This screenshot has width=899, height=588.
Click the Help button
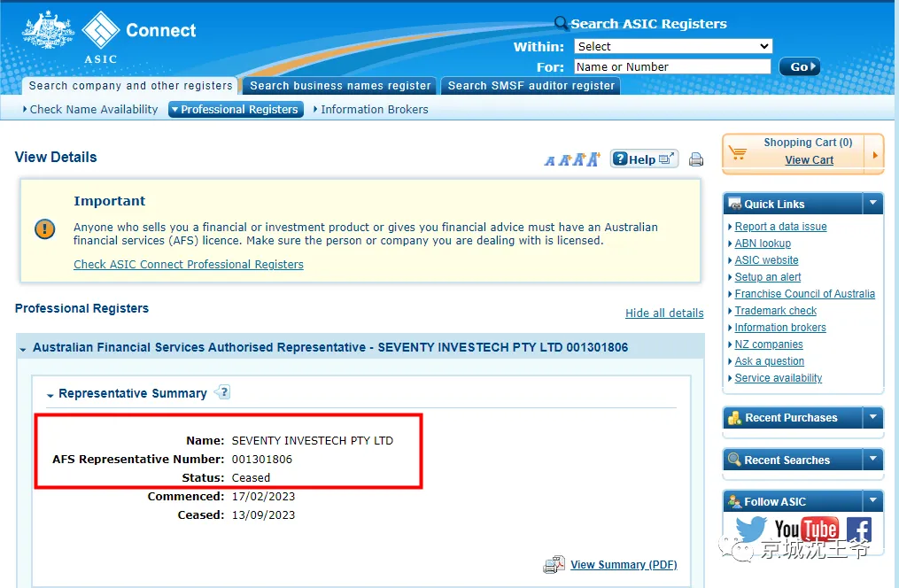click(645, 159)
